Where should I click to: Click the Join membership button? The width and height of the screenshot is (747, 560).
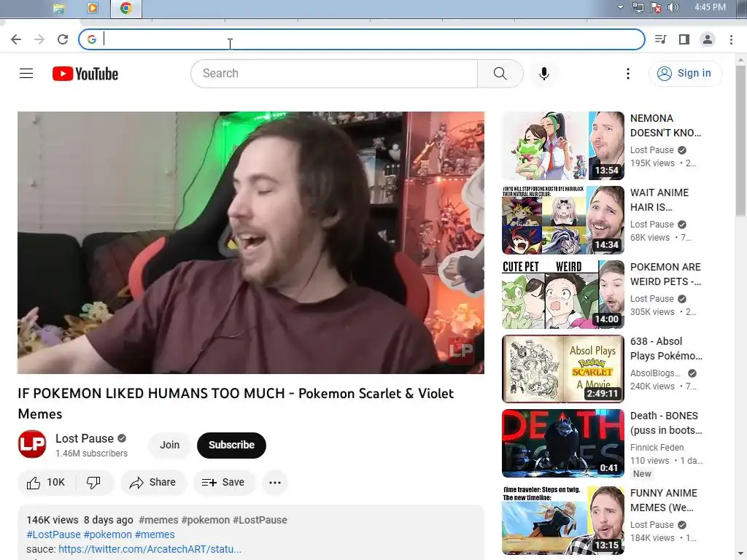pos(169,445)
